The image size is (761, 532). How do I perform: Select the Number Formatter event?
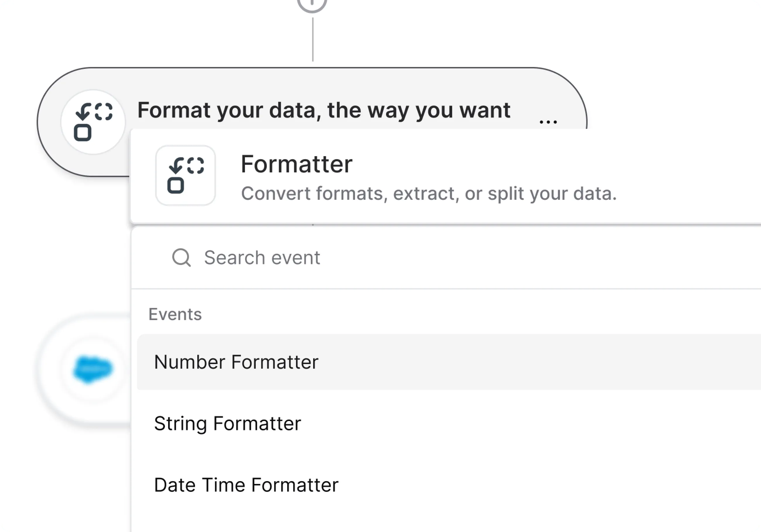236,362
